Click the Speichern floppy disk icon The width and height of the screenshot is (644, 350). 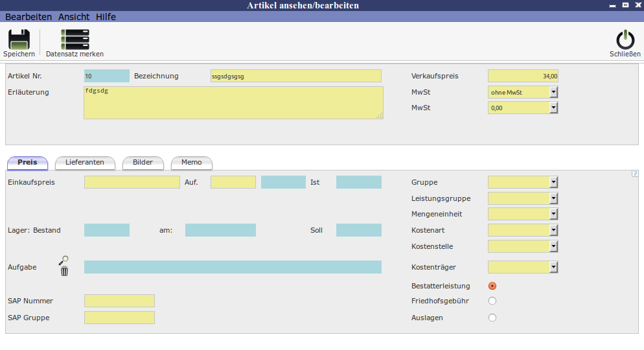point(19,40)
